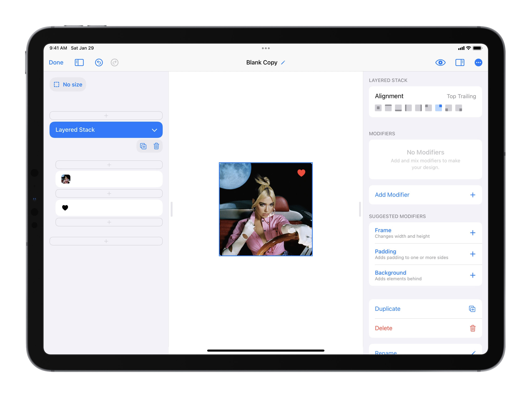Open the blue ellipsis more menu

pyautogui.click(x=478, y=63)
